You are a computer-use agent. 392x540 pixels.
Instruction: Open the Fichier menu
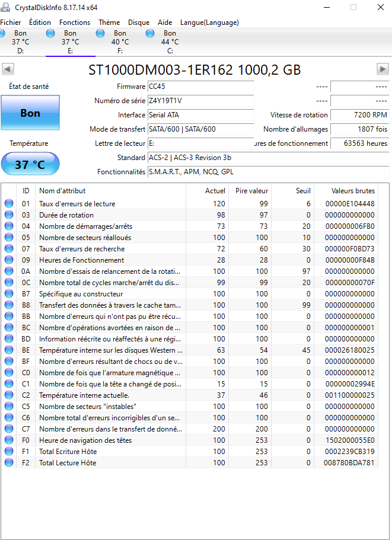pos(10,23)
